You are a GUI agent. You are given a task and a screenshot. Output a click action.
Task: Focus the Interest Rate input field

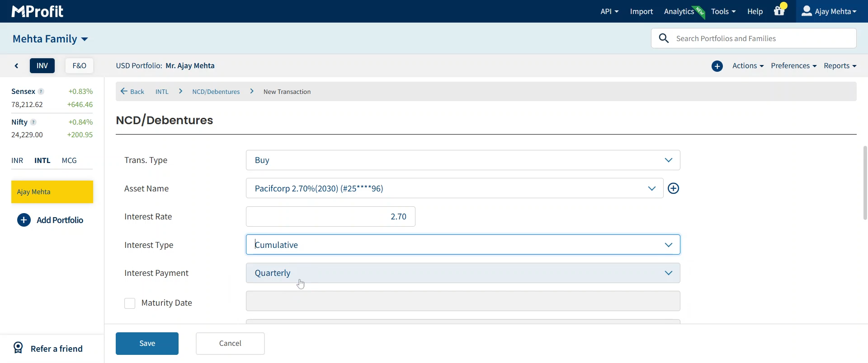click(x=330, y=217)
